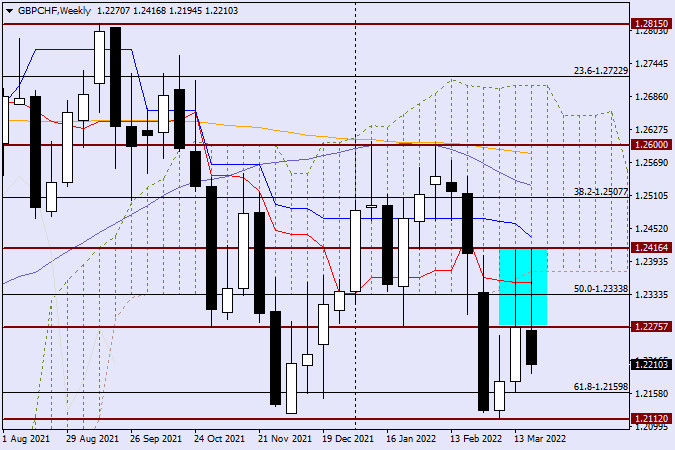Click the 26 Sep 2021 date label
Viewport: 675px width, 450px height.
(x=156, y=439)
